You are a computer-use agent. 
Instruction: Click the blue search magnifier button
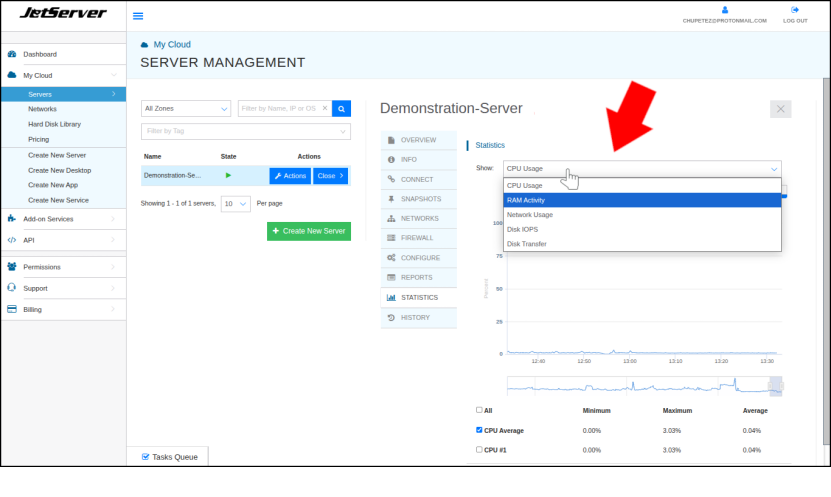pyautogui.click(x=341, y=108)
